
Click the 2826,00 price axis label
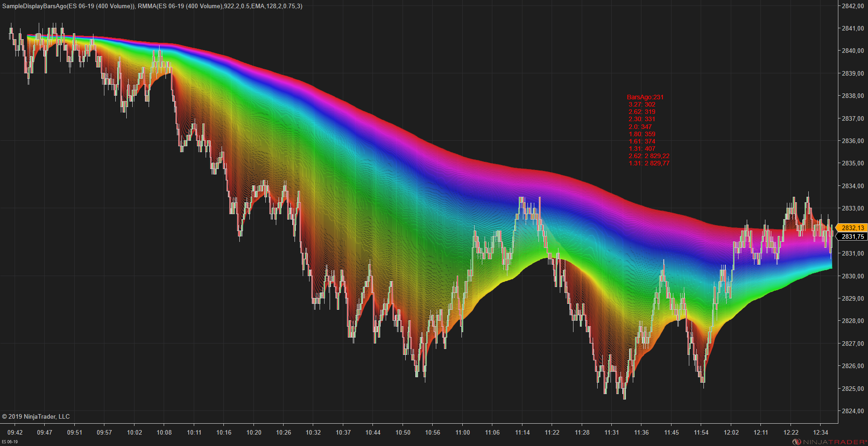coord(852,366)
